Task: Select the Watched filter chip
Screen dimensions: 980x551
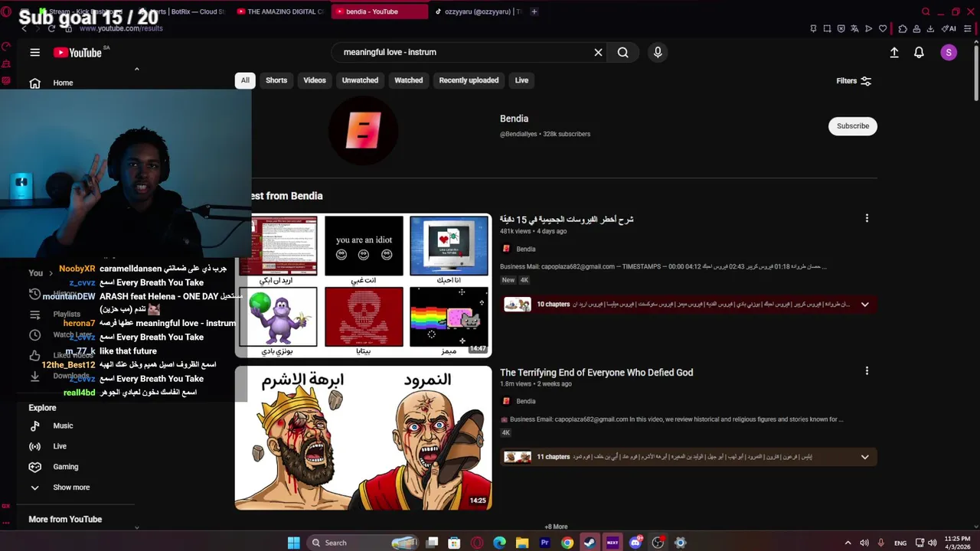Action: (x=409, y=80)
